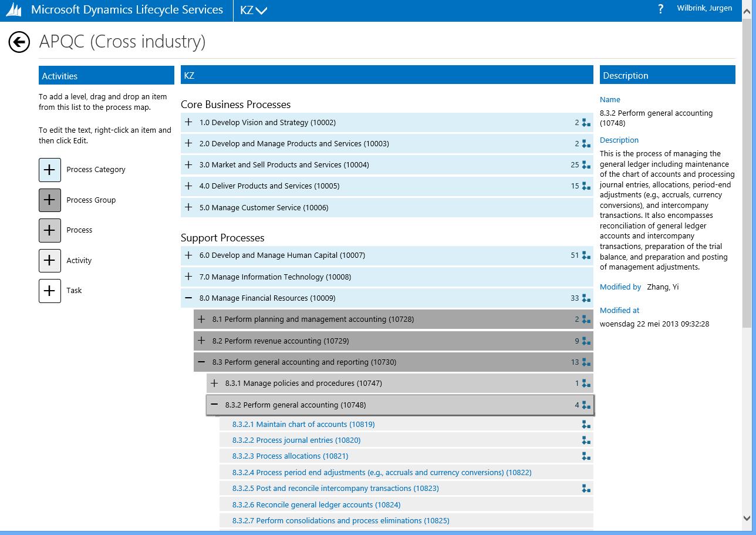Collapse 8.3.2 Perform general accounting
756x535 pixels.
[x=214, y=405]
